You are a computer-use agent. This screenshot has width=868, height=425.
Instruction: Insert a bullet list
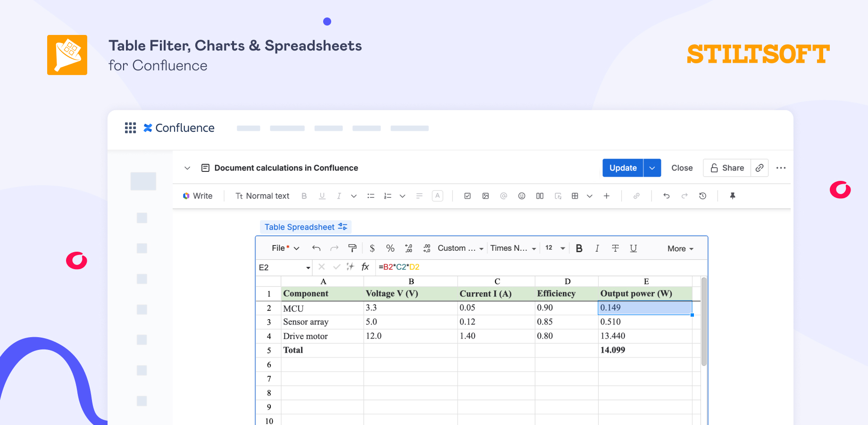(x=371, y=196)
